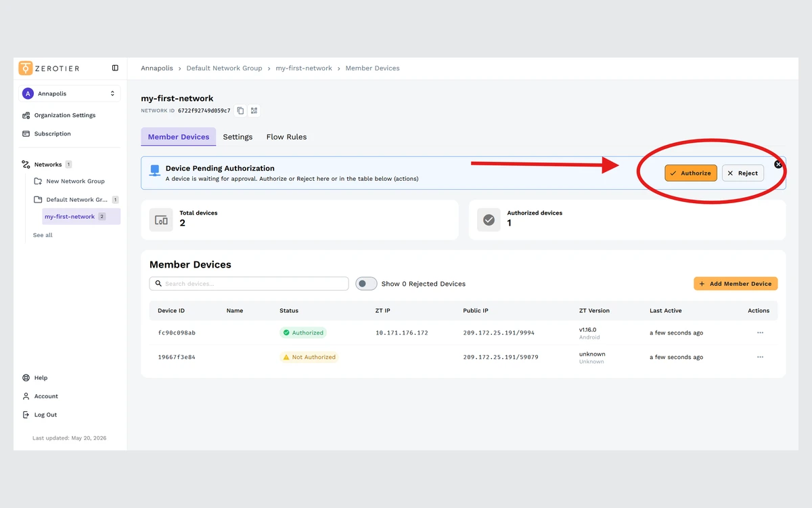Click ZT IP 10.171.176.172
The image size is (812, 508).
402,333
